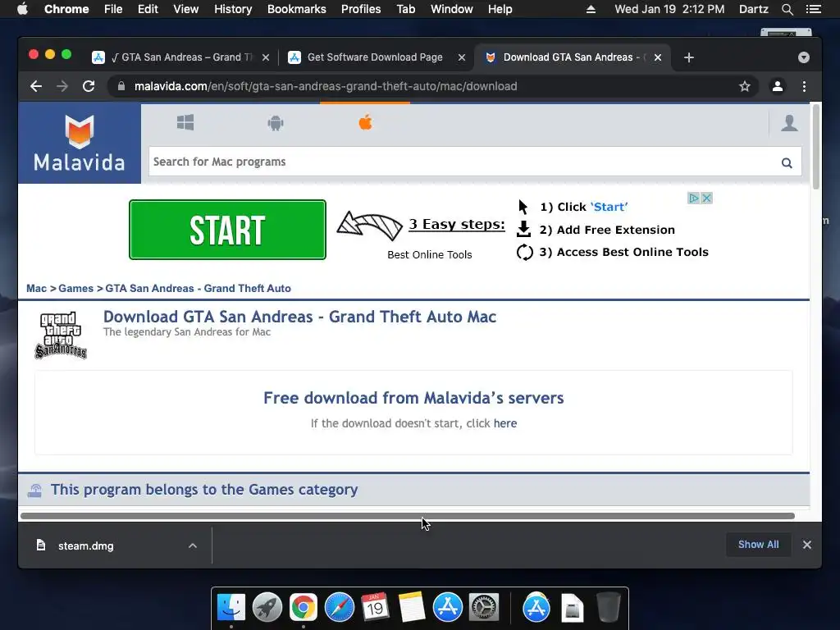Viewport: 840px width, 630px height.
Task: Open the Trash in the Dock
Action: pos(608,608)
